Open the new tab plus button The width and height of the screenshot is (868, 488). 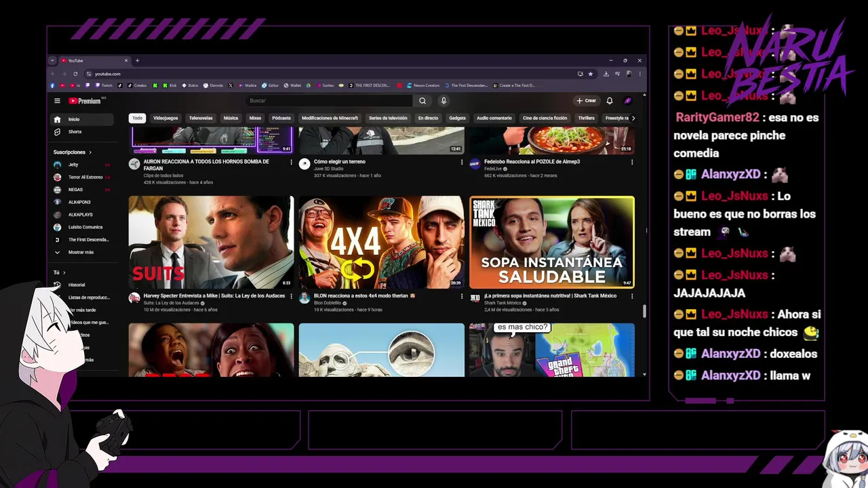click(x=137, y=60)
